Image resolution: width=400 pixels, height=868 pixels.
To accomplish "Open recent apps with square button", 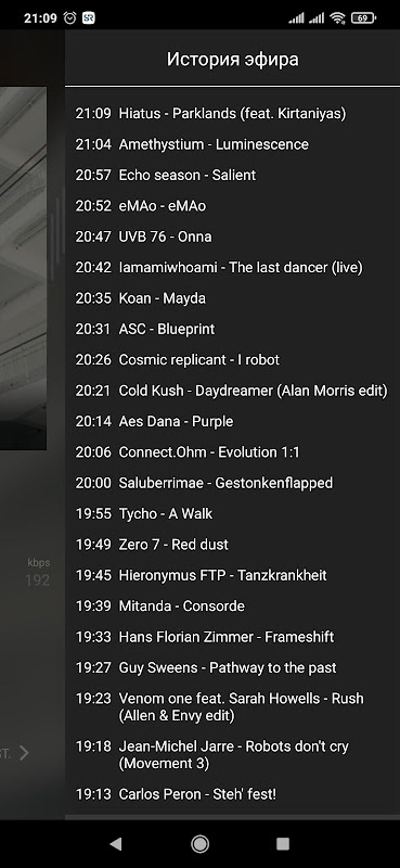I will [283, 843].
